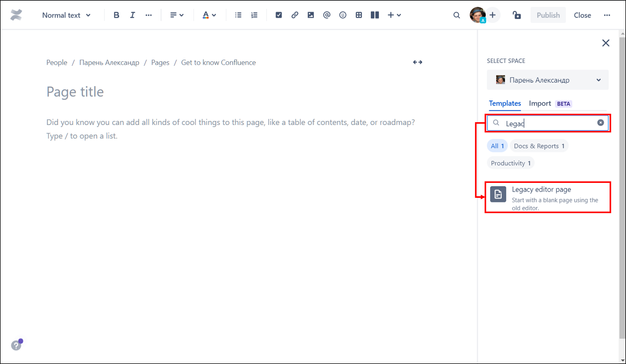Insert a link
The width and height of the screenshot is (626, 364).
295,15
